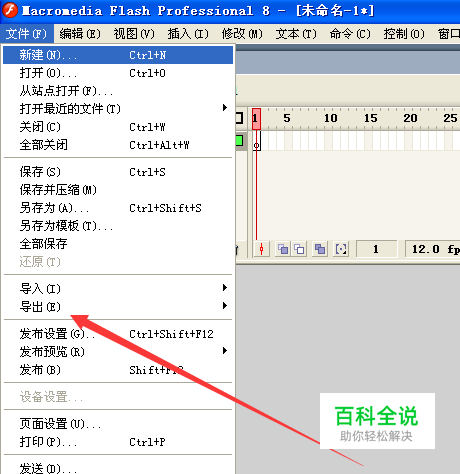Open the 文件(F) menu
The height and width of the screenshot is (474, 460).
pyautogui.click(x=26, y=34)
